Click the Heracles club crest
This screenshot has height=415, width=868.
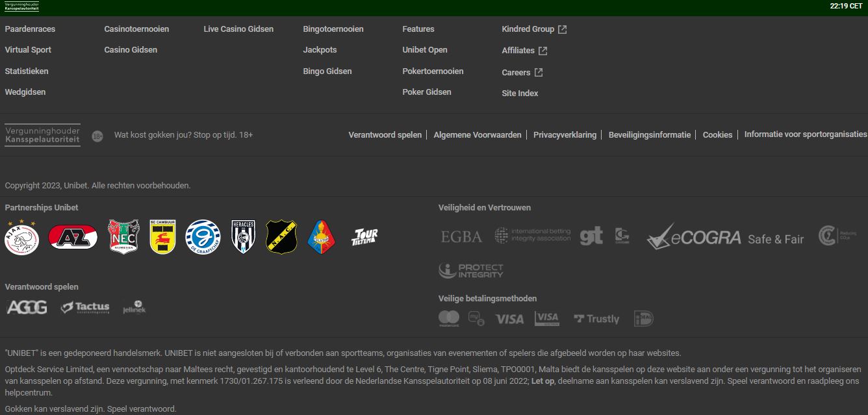[244, 237]
